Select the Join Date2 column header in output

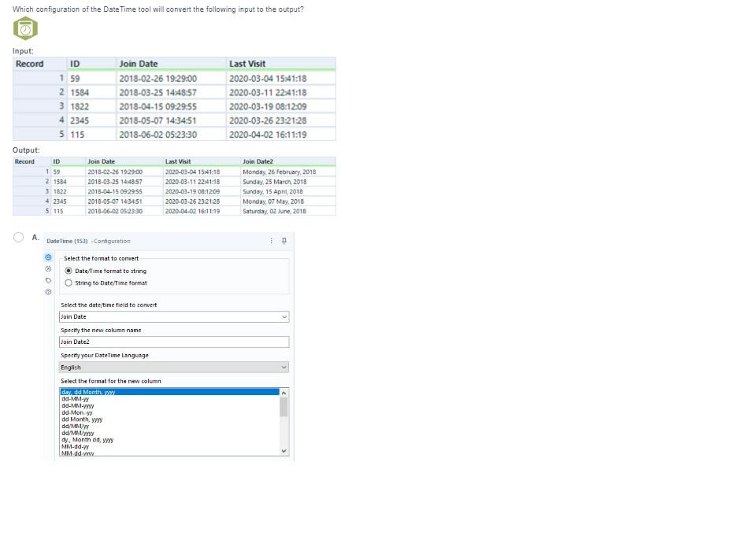coord(262,161)
